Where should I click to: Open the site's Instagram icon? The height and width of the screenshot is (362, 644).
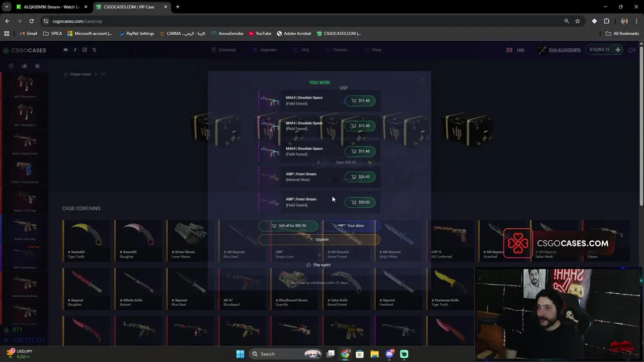pos(85,50)
